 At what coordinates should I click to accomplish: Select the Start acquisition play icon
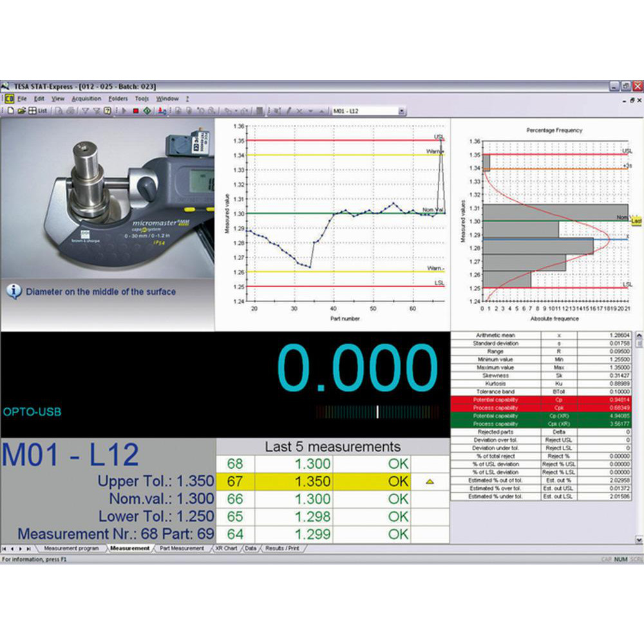coord(124,111)
